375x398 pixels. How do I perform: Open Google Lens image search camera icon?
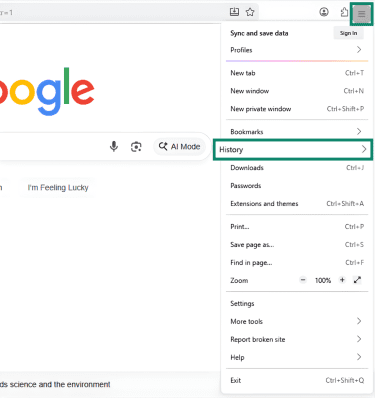coord(136,147)
